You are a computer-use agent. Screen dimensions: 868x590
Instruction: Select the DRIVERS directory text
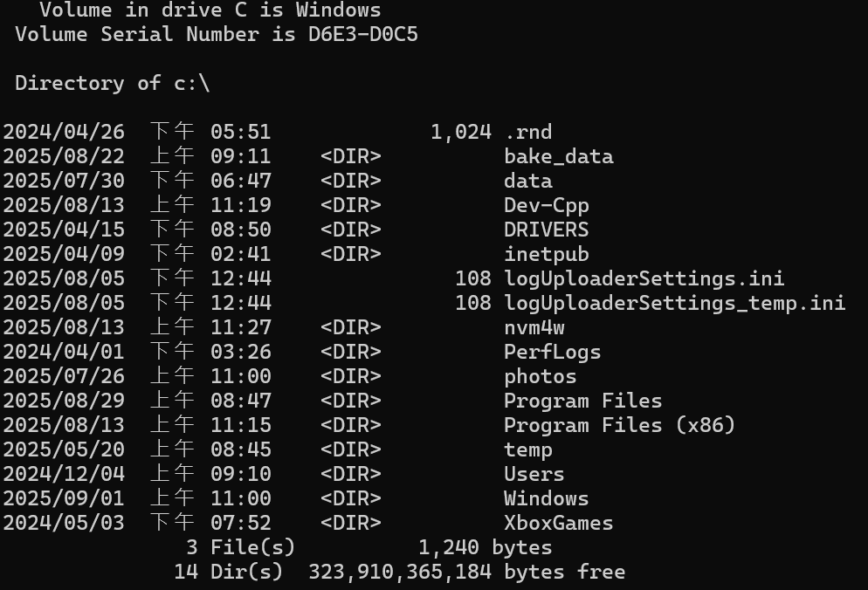pos(547,230)
